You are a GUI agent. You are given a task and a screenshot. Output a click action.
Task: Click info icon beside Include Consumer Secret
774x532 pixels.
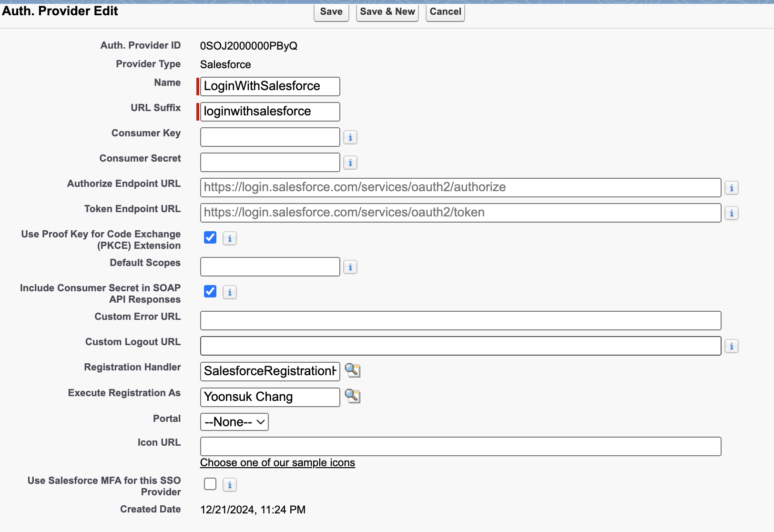(230, 292)
